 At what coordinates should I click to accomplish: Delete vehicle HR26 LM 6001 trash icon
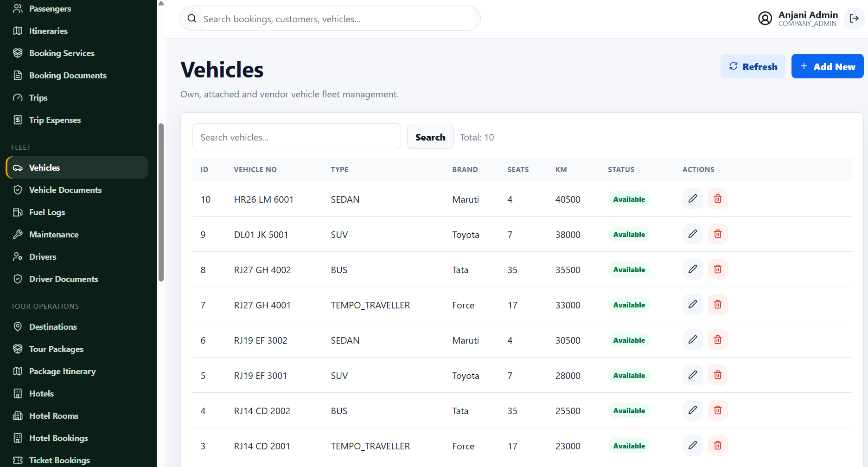click(718, 199)
